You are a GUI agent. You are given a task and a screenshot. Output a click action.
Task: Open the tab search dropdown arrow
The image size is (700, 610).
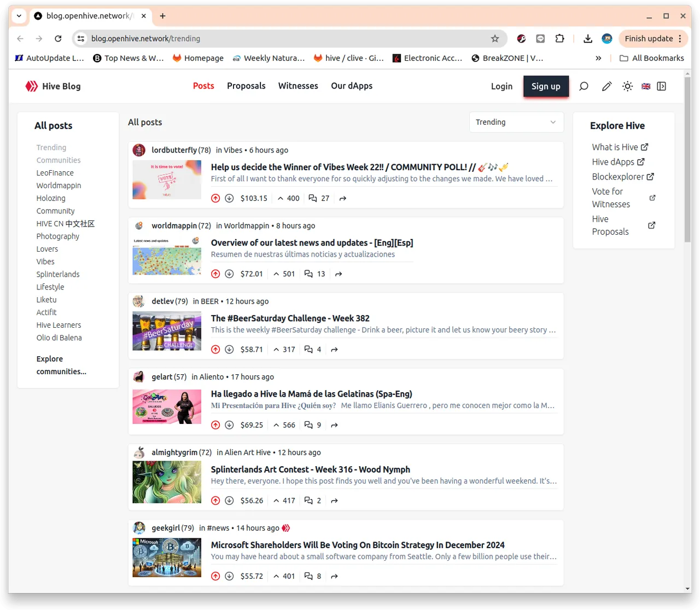[x=19, y=16]
